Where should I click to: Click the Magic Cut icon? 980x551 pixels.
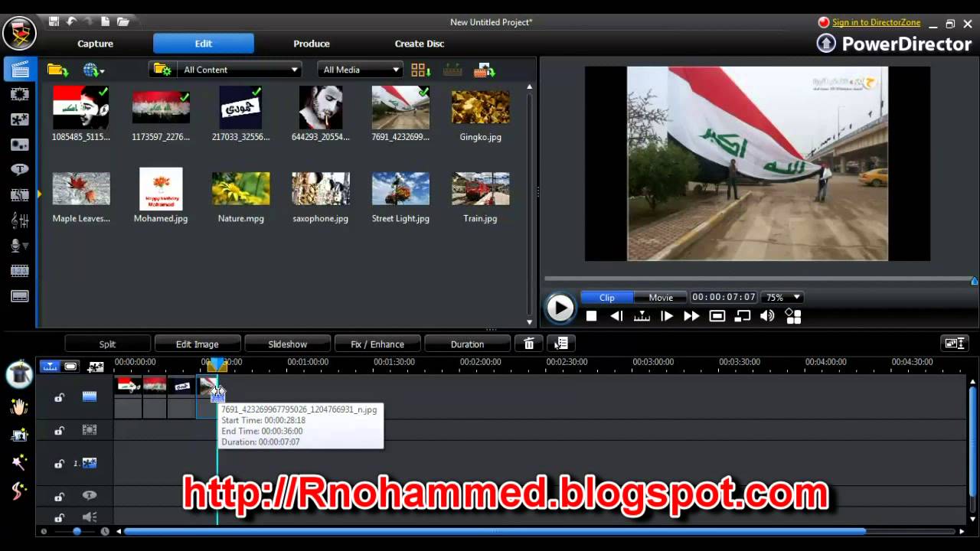click(x=19, y=435)
